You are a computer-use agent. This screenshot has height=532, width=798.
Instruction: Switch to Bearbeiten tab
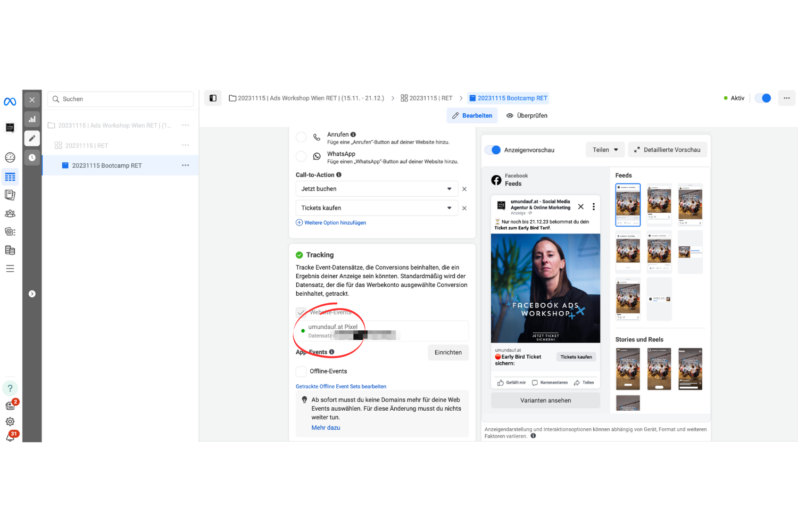coord(472,115)
